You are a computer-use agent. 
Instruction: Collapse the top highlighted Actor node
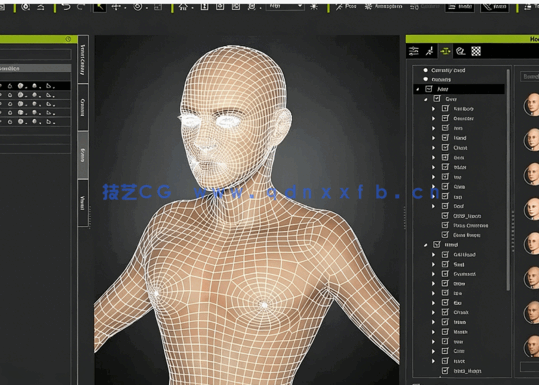[x=418, y=89]
